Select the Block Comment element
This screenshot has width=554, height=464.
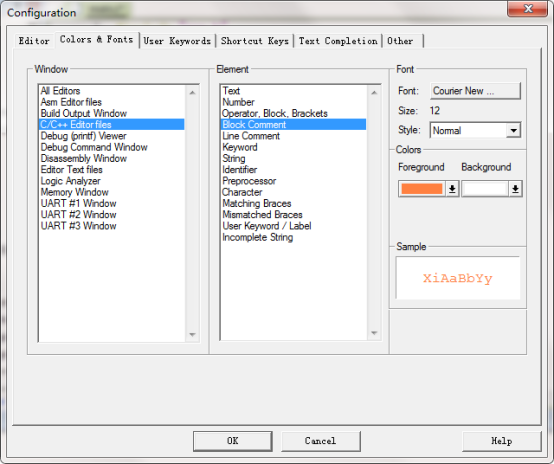tap(293, 124)
